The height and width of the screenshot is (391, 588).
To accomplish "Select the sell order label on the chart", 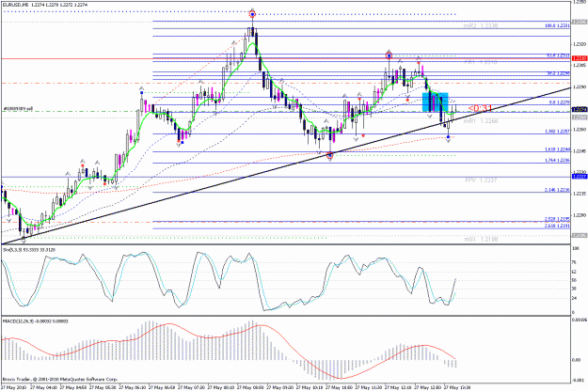I will tap(18, 109).
